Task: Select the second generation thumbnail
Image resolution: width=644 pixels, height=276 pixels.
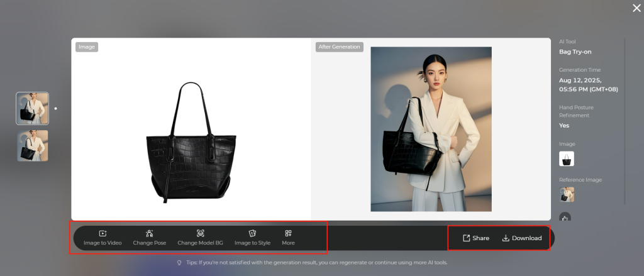Action: click(33, 146)
